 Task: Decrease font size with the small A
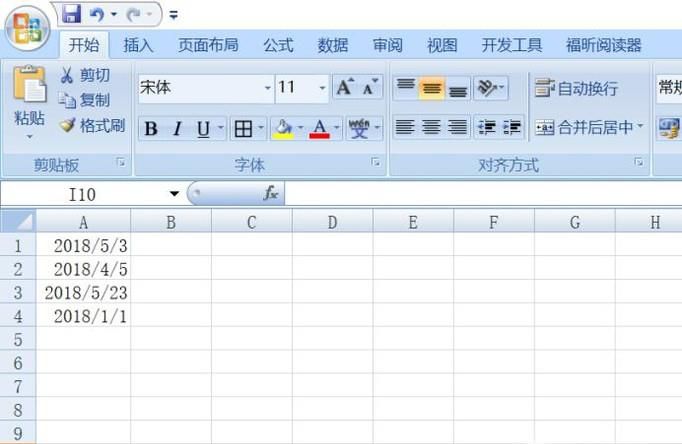[x=371, y=87]
